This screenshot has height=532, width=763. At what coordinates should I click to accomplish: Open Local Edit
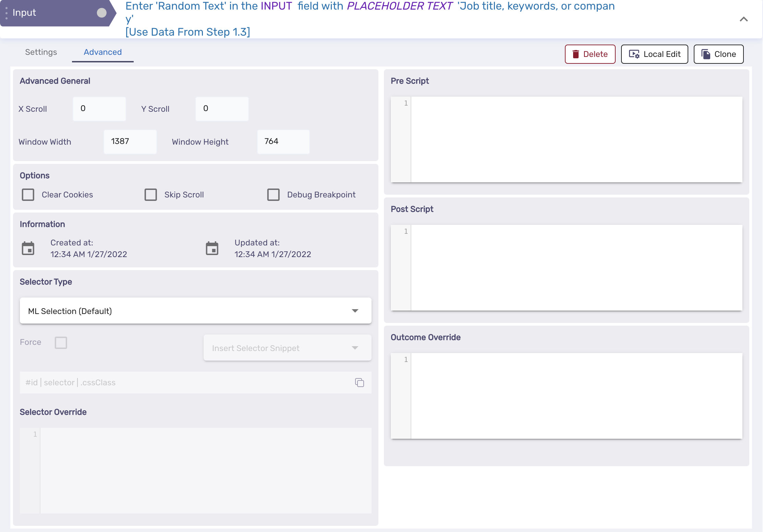pos(654,54)
